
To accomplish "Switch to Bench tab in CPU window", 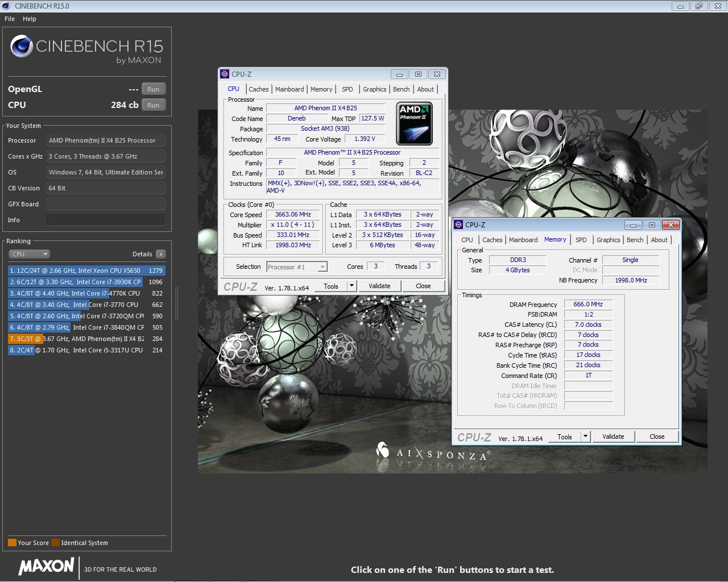I will click(x=401, y=89).
